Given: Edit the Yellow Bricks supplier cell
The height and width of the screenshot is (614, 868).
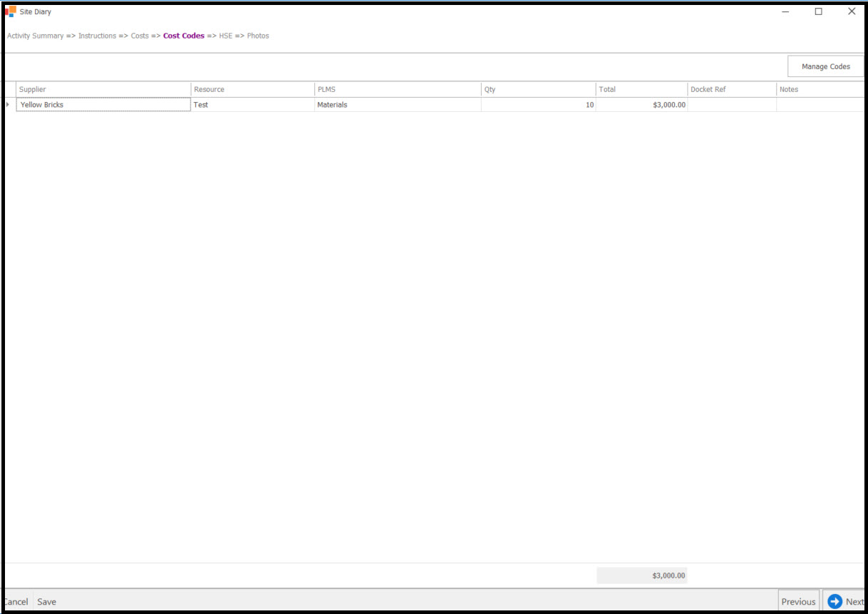Looking at the screenshot, I should pos(103,105).
